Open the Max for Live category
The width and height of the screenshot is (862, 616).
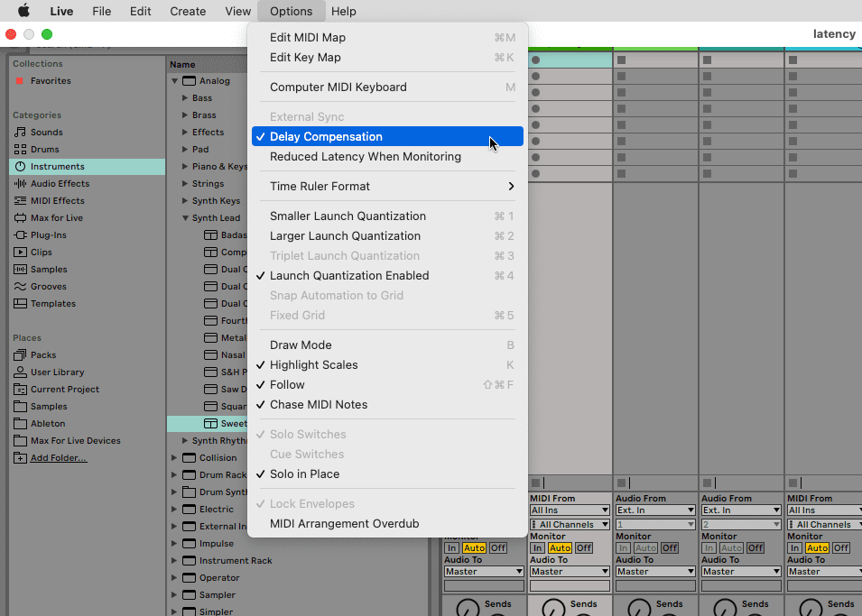(57, 217)
